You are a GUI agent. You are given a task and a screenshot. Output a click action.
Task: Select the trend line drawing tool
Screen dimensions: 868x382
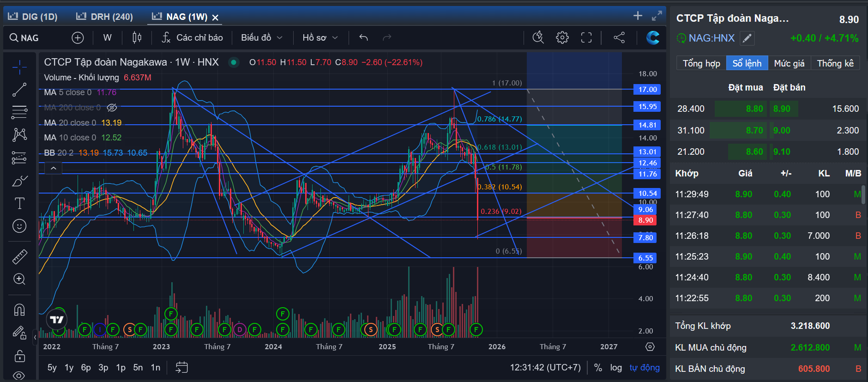(x=19, y=90)
